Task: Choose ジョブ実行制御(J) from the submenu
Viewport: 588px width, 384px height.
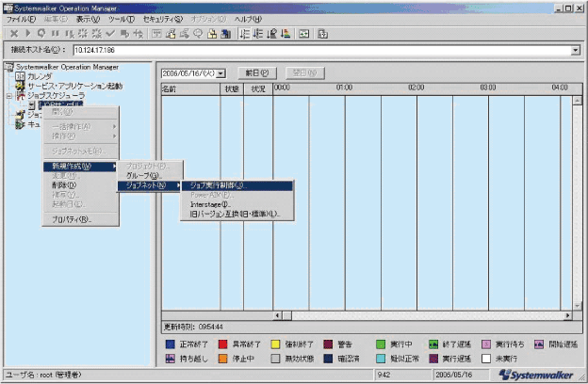Action: 237,185
